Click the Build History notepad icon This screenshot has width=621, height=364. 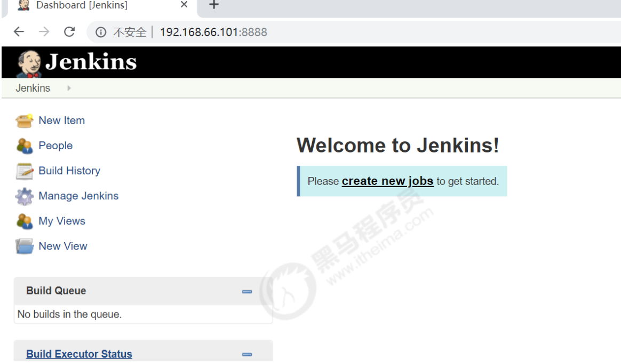(x=24, y=171)
